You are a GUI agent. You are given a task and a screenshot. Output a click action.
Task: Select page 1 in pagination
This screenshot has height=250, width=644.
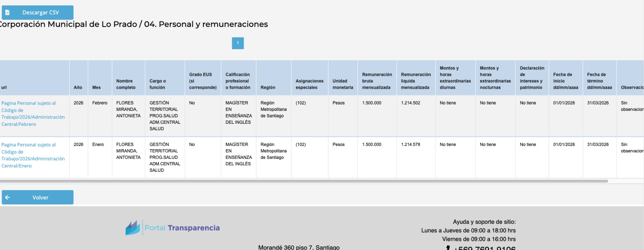pos(237,43)
